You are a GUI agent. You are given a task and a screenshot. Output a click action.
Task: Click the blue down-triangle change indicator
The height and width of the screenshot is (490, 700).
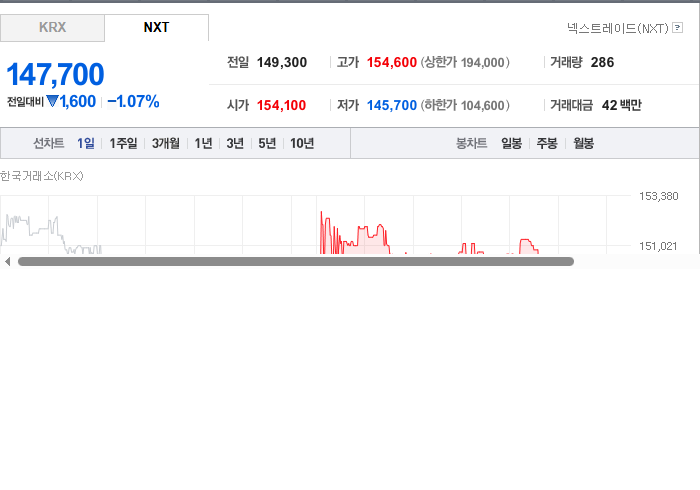52,101
